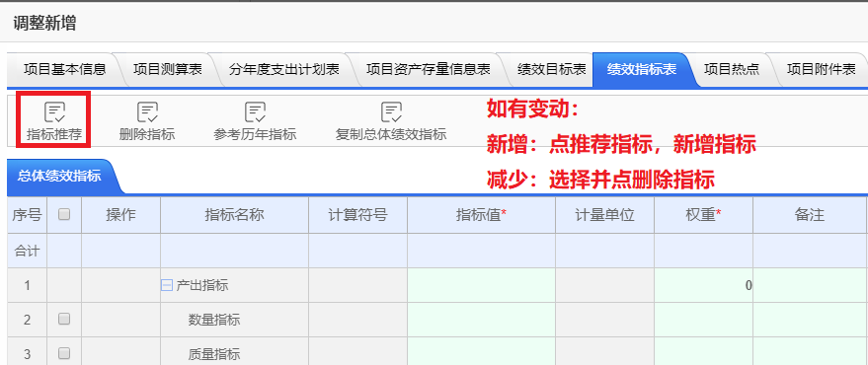
Task: Check the 质量指标 row checkbox
Action: (64, 353)
